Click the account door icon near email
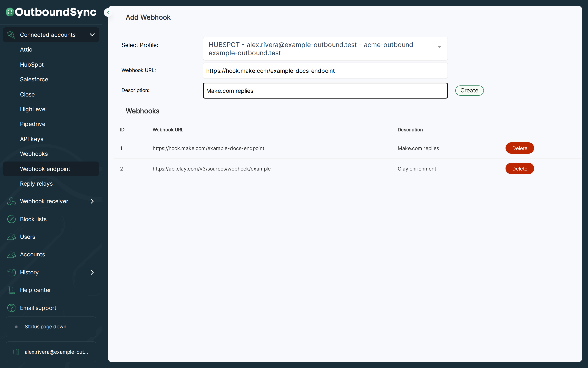The width and height of the screenshot is (588, 368). point(16,352)
